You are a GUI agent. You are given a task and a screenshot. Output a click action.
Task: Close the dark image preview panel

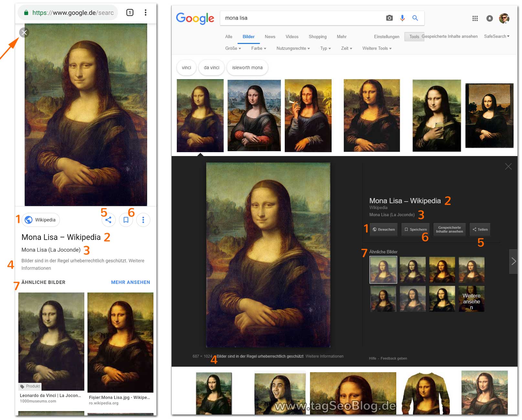click(x=508, y=166)
